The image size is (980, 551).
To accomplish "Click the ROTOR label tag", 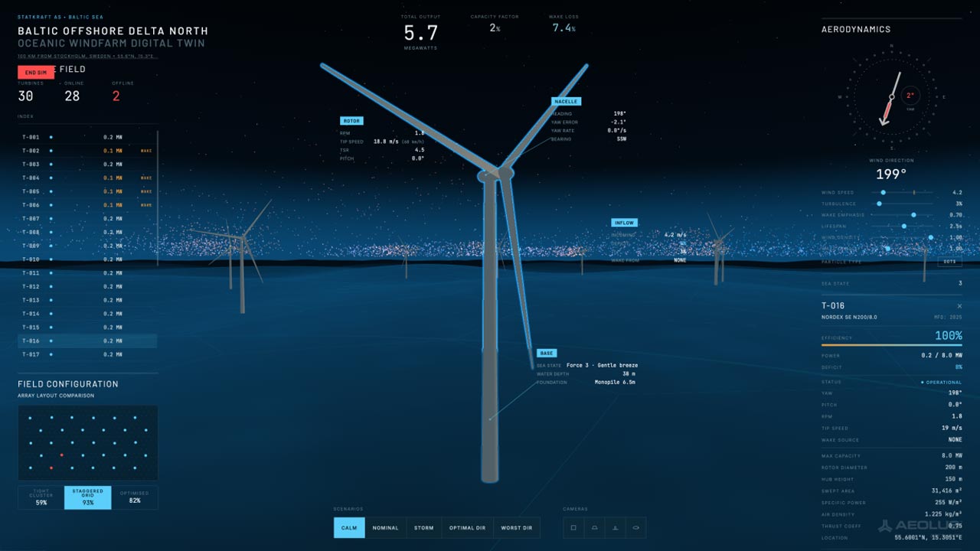I will click(x=351, y=121).
